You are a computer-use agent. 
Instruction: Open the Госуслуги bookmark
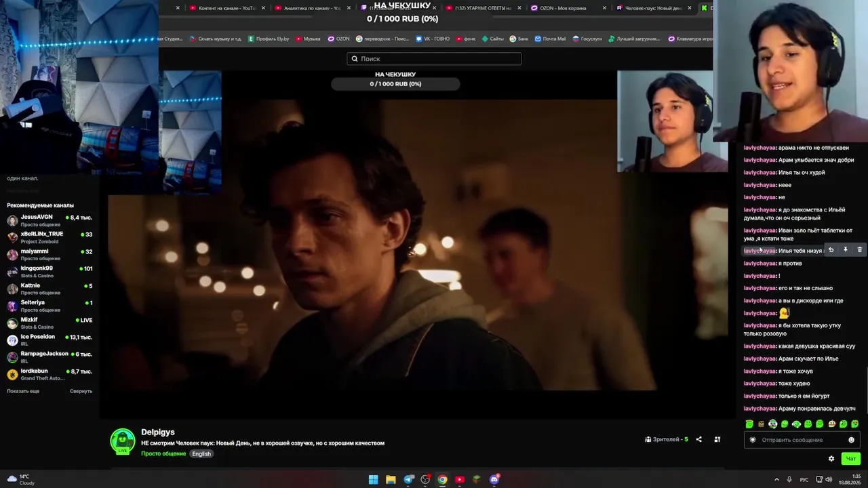[587, 39]
